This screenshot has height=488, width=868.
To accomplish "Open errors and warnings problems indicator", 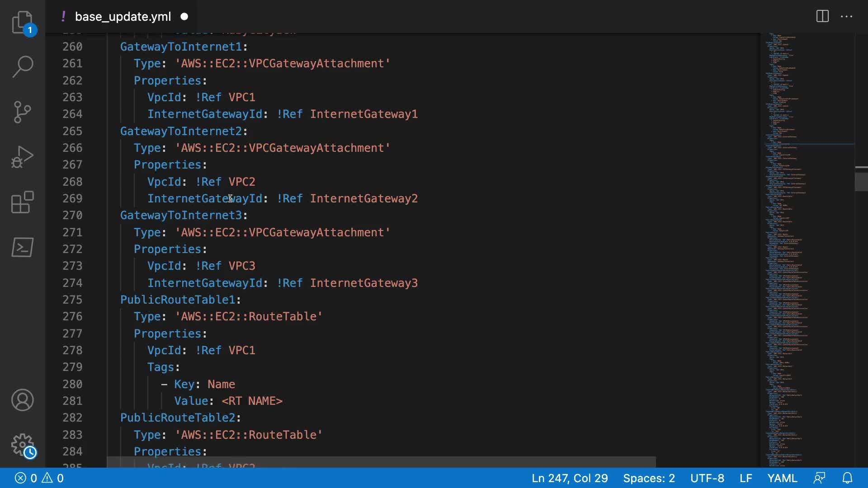I will tap(39, 478).
